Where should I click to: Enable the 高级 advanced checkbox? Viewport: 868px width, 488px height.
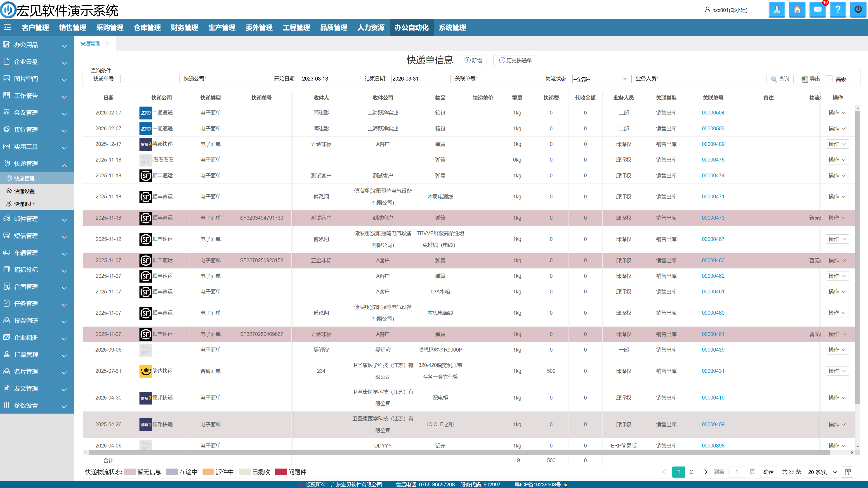tap(830, 79)
